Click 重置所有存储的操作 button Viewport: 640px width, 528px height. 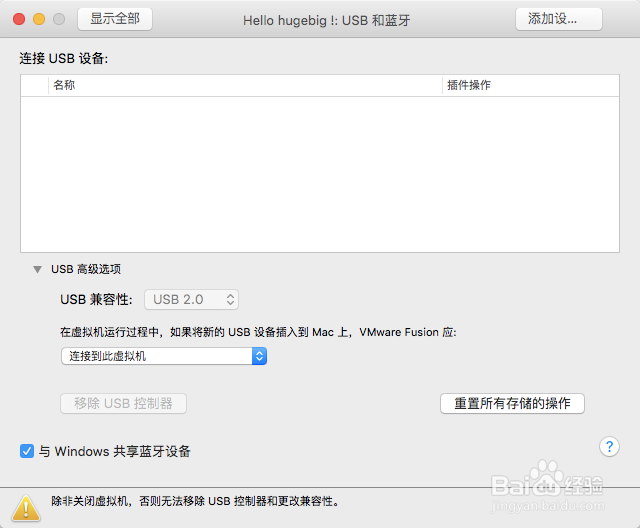click(x=512, y=404)
